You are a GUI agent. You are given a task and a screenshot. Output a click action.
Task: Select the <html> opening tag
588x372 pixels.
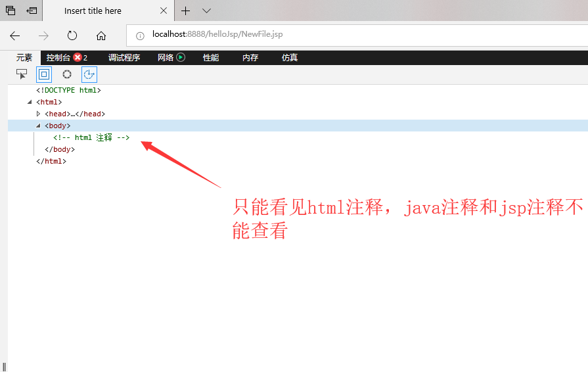pyautogui.click(x=49, y=102)
